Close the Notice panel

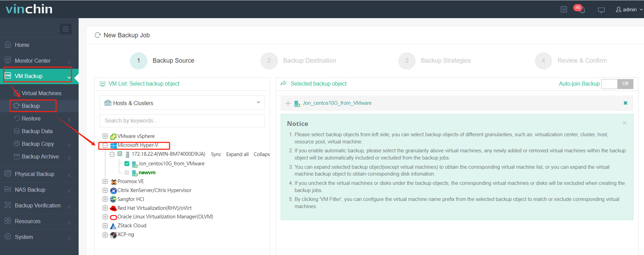click(625, 123)
